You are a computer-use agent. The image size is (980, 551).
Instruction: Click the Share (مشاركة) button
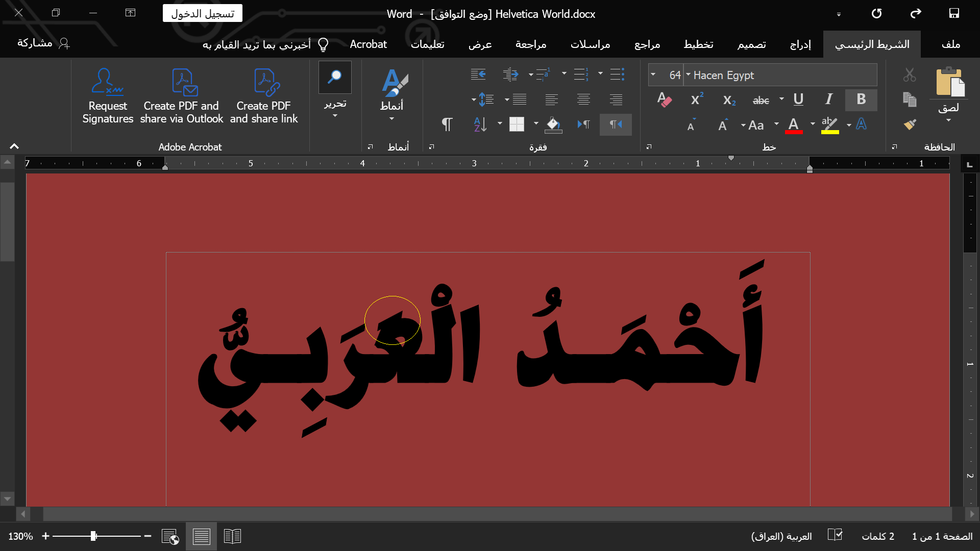(x=43, y=43)
